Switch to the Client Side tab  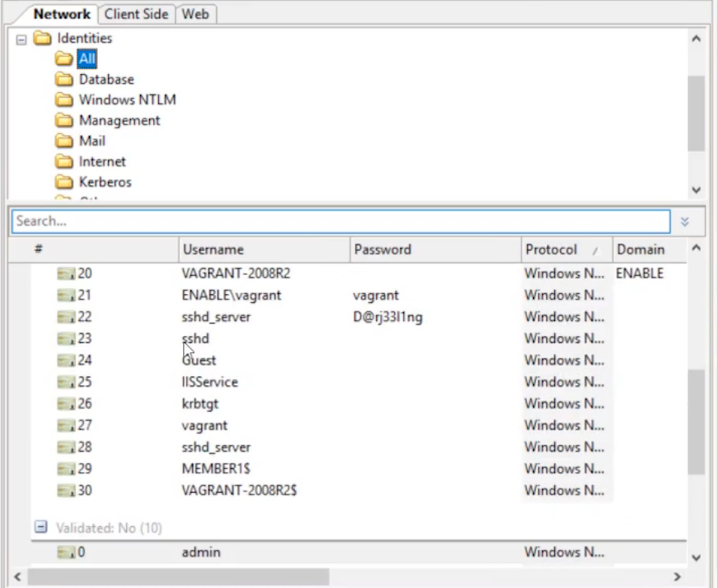[x=136, y=14]
